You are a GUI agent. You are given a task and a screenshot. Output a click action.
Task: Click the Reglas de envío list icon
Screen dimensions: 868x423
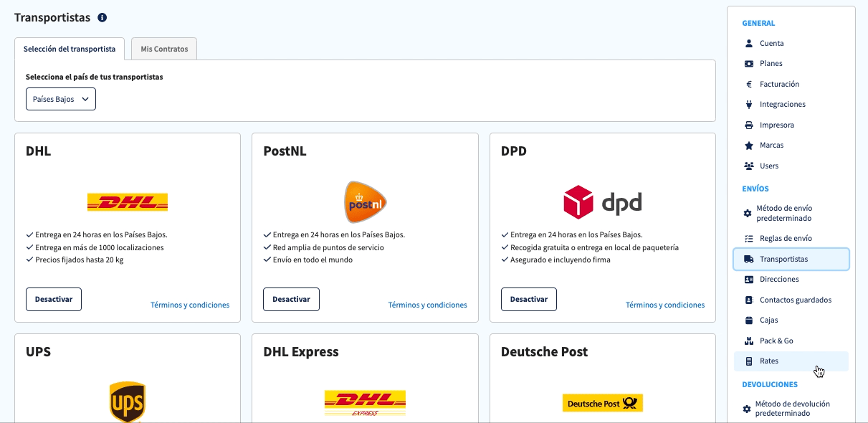749,238
